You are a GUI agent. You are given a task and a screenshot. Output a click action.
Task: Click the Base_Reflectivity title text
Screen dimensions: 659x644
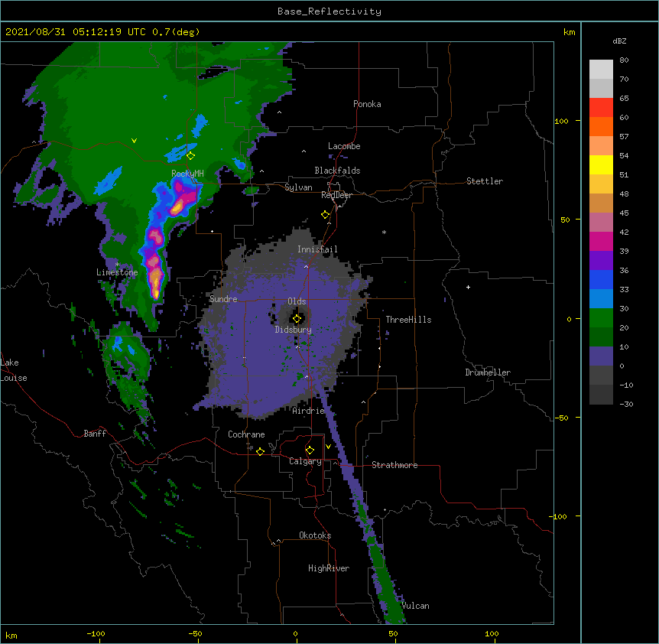[x=329, y=11]
